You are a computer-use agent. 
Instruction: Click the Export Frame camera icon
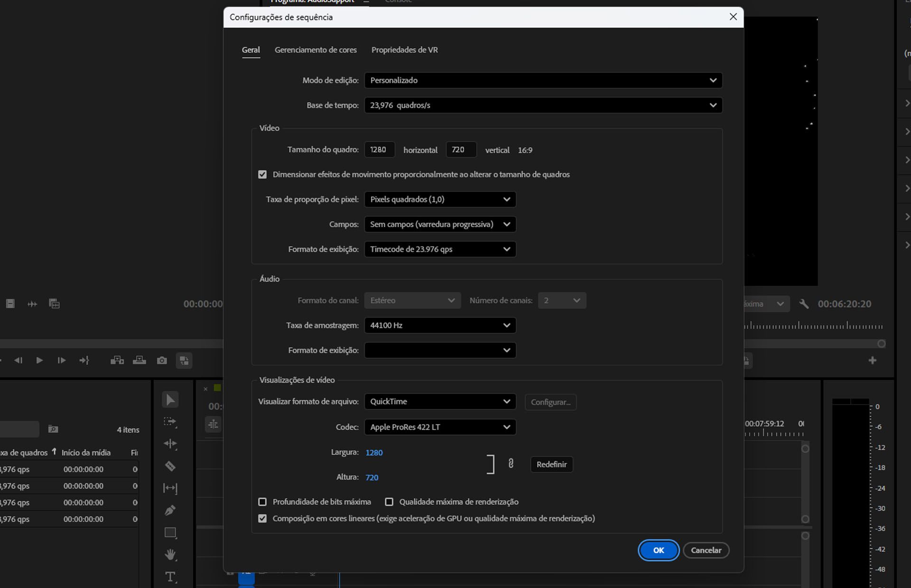coord(162,360)
